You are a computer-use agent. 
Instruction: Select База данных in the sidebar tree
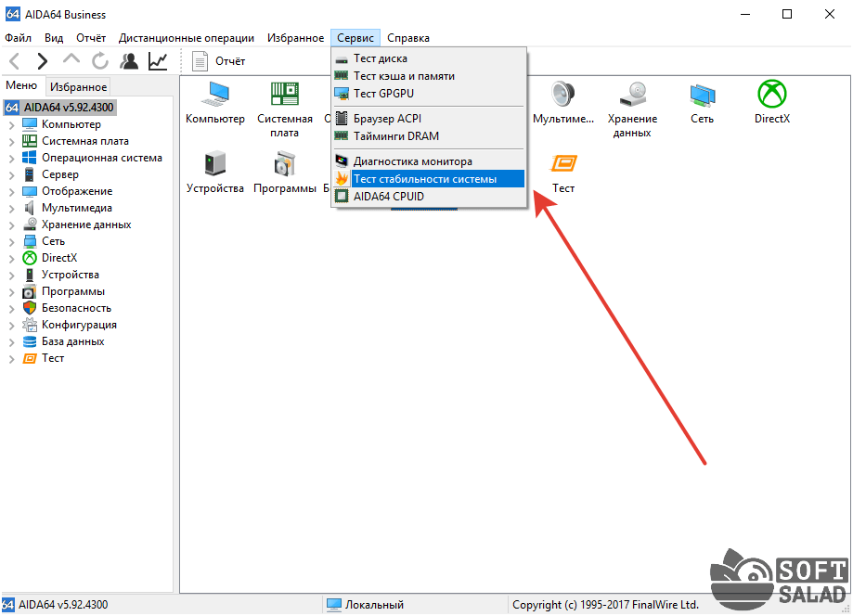pyautogui.click(x=73, y=341)
